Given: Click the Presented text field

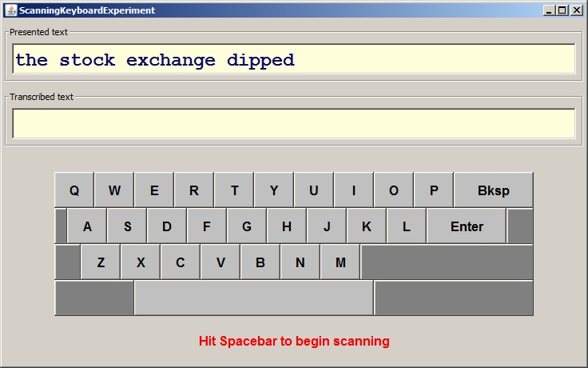Looking at the screenshot, I should (x=294, y=59).
